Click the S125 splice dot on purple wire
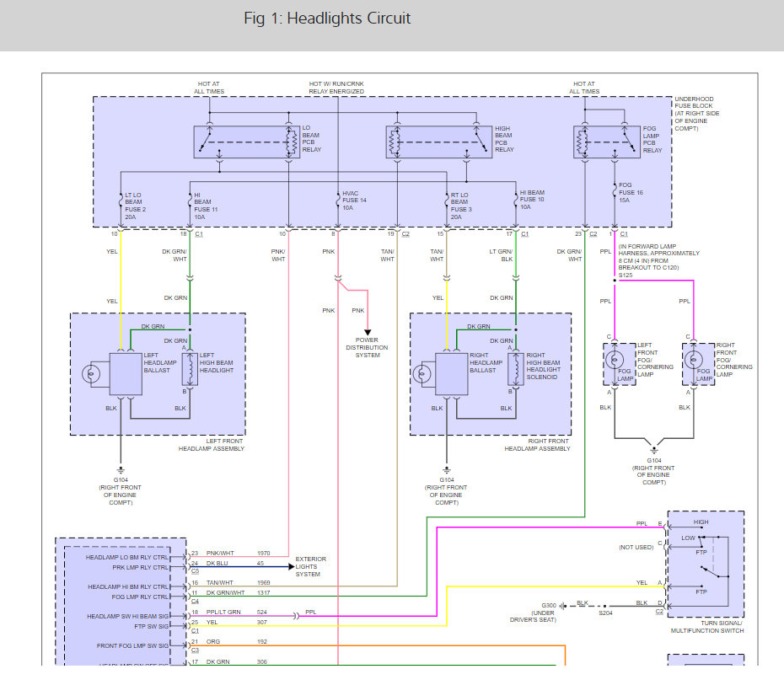The image size is (784, 685). pyautogui.click(x=615, y=281)
